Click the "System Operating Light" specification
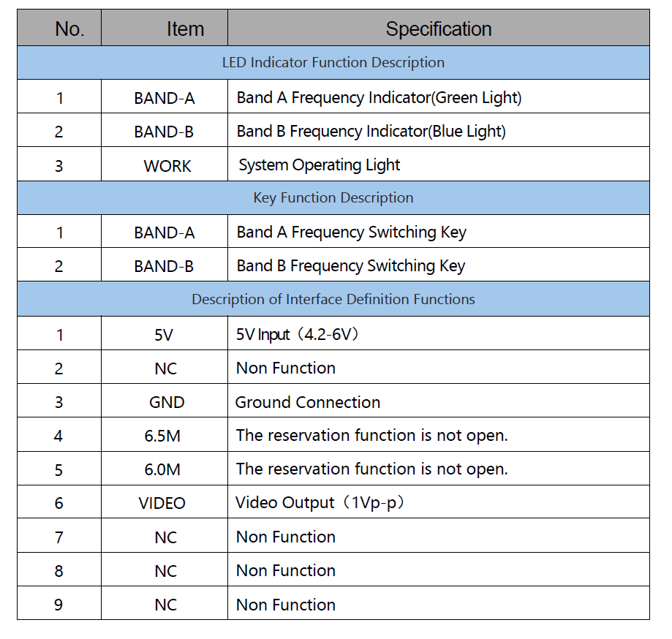The image size is (672, 639). point(319,165)
